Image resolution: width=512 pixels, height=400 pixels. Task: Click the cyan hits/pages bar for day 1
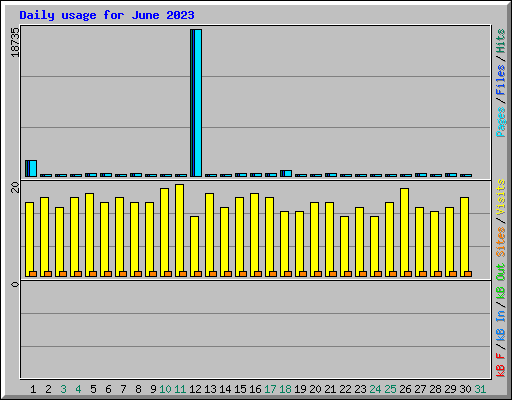(x=33, y=169)
